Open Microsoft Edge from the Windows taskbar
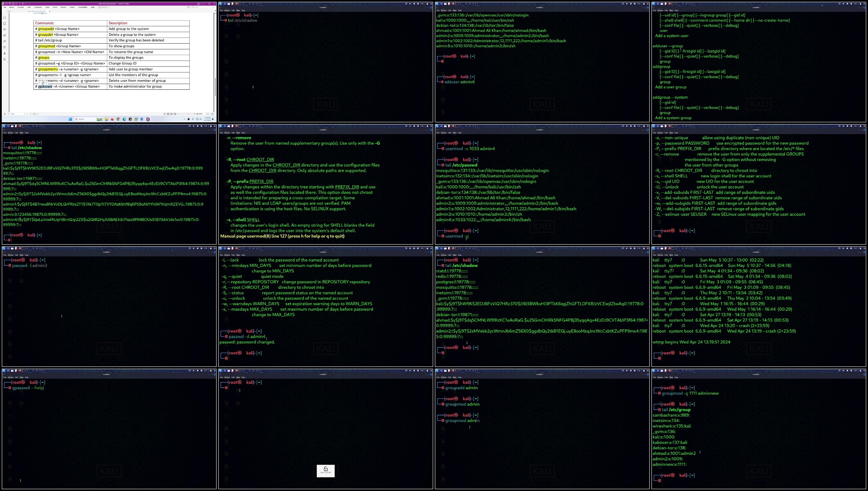 124,119
